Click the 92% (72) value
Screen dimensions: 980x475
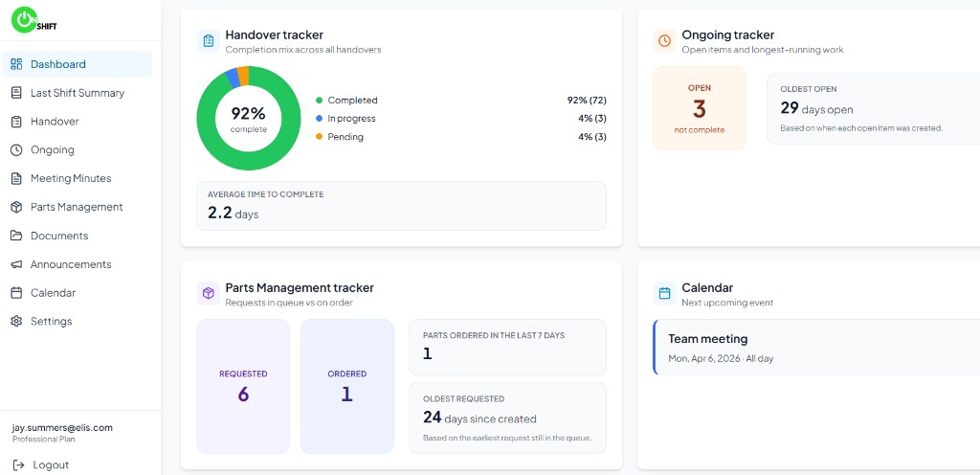[587, 100]
